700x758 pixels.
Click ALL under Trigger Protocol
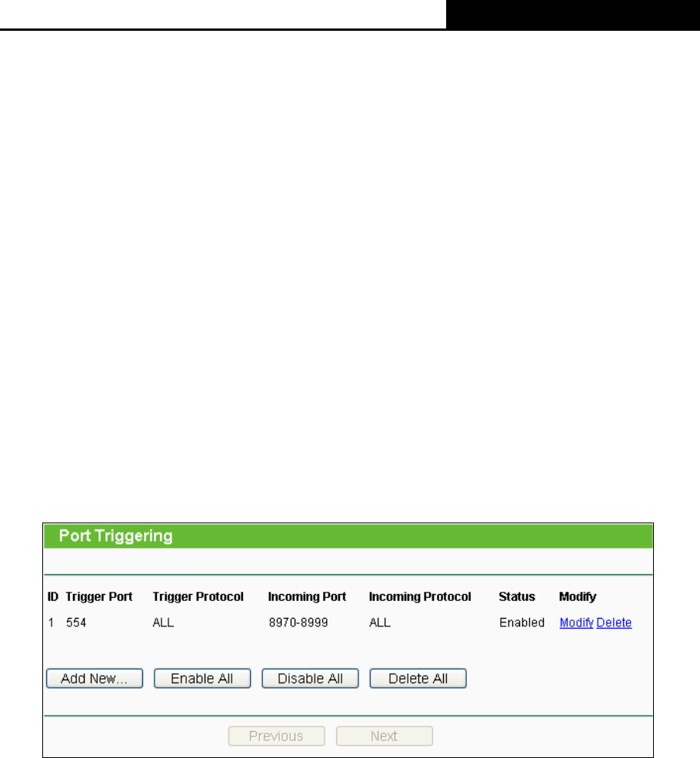coord(163,623)
